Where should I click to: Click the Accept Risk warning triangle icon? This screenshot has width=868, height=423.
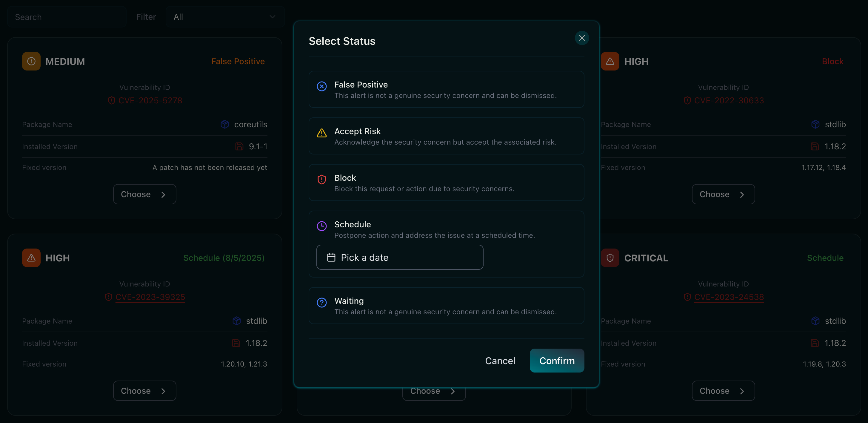[321, 133]
